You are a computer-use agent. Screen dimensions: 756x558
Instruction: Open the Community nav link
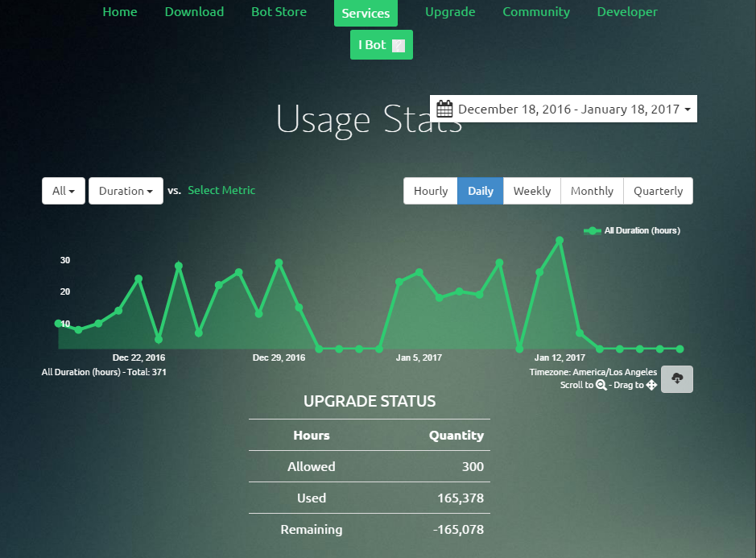coord(536,11)
